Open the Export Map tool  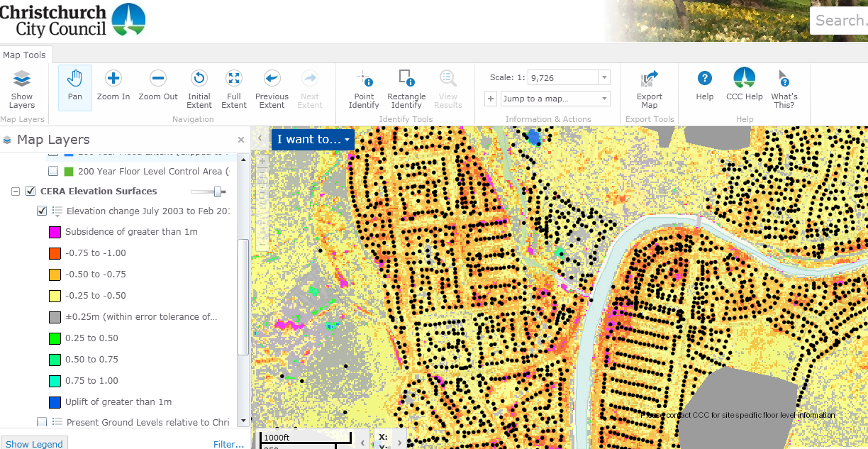[x=650, y=89]
